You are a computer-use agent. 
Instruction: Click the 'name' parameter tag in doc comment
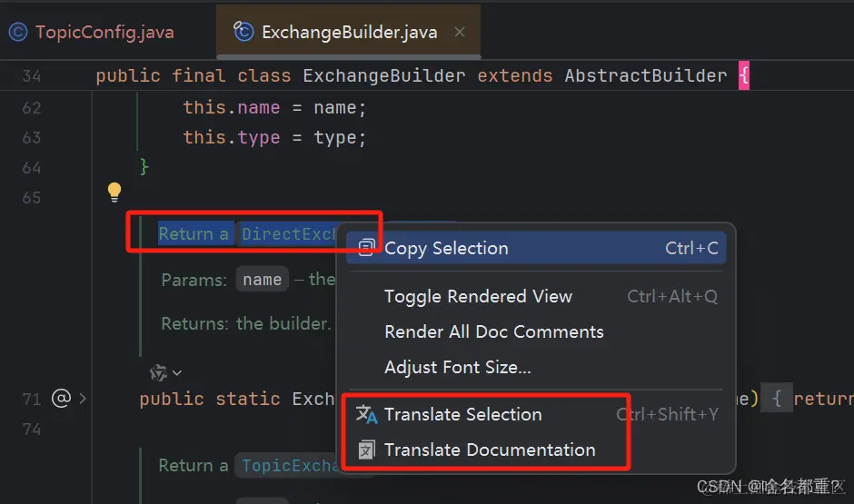[x=262, y=280]
